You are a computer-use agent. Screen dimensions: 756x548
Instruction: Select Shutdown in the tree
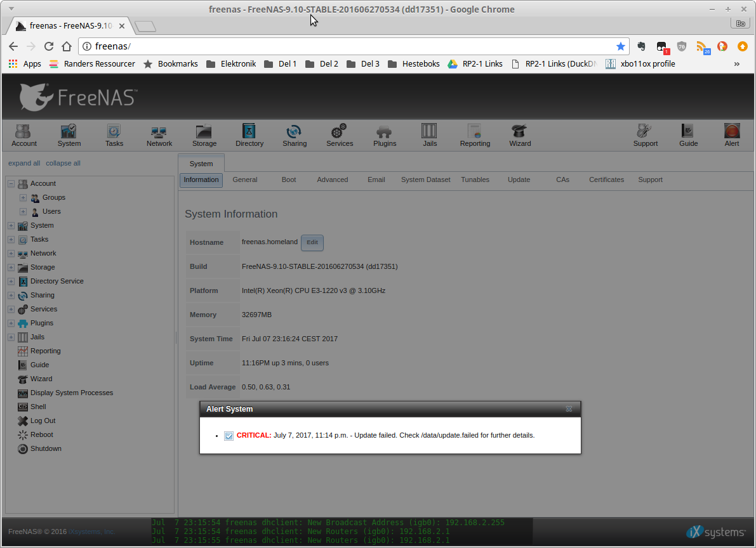tap(46, 448)
